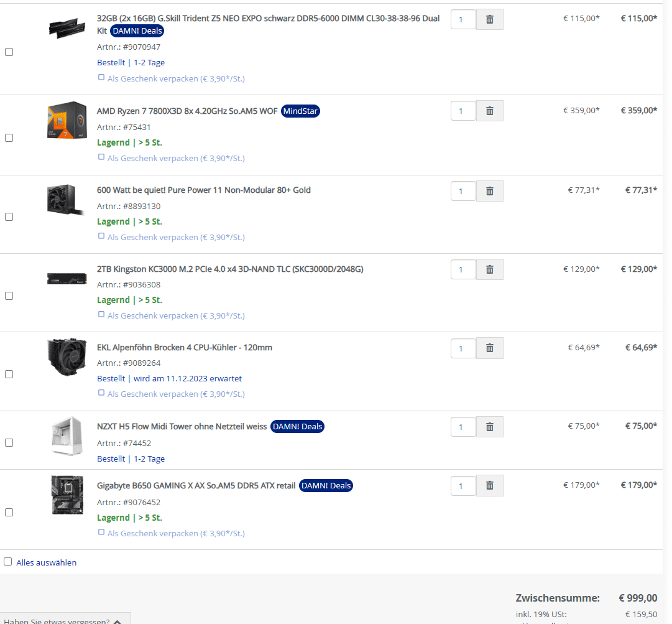Check the be quiet! Pure Power 11 row

point(9,217)
